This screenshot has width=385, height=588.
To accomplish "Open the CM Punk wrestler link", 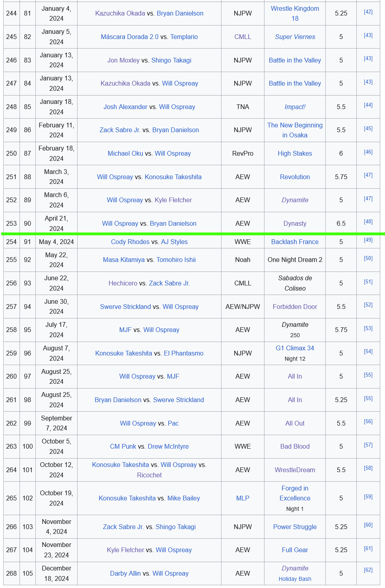I will (x=123, y=446).
